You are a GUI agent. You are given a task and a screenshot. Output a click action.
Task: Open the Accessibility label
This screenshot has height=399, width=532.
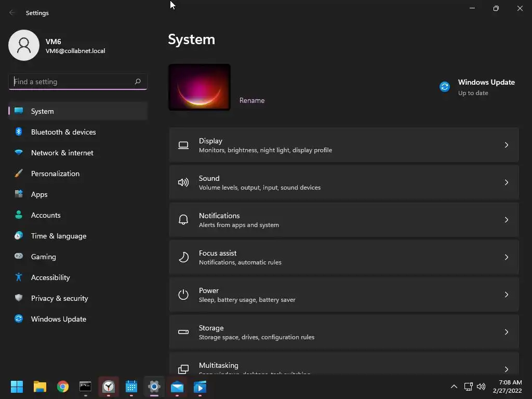50,277
